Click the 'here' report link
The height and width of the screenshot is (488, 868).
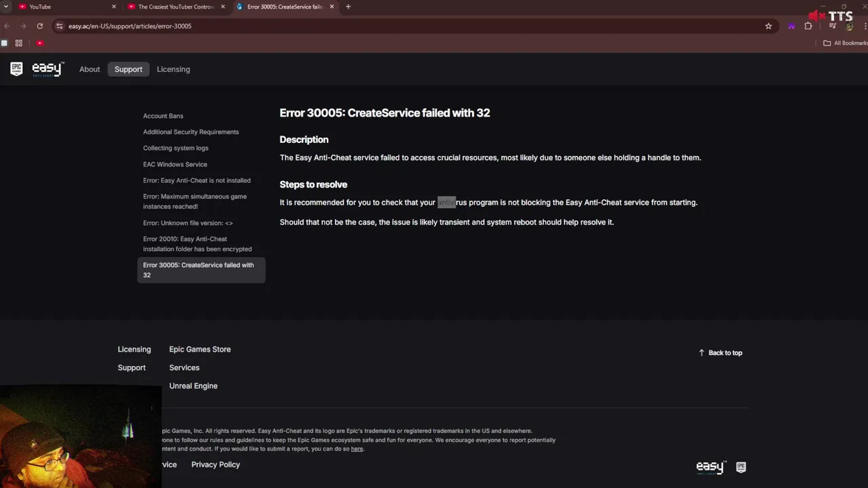point(357,449)
